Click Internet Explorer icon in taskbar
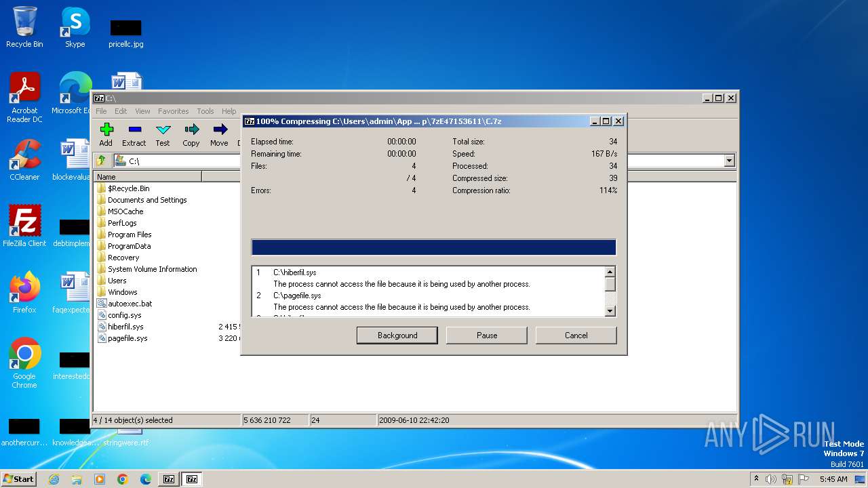 coord(54,479)
